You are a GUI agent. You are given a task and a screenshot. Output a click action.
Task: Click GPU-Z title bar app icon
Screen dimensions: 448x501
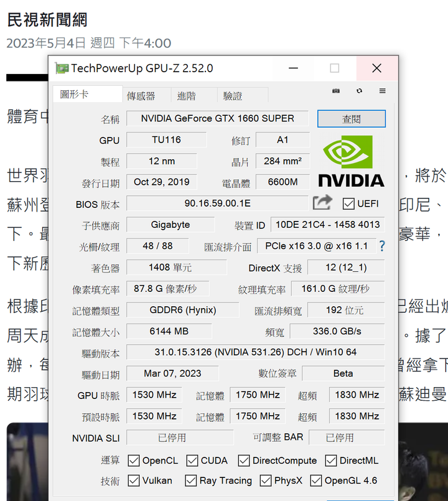point(62,68)
